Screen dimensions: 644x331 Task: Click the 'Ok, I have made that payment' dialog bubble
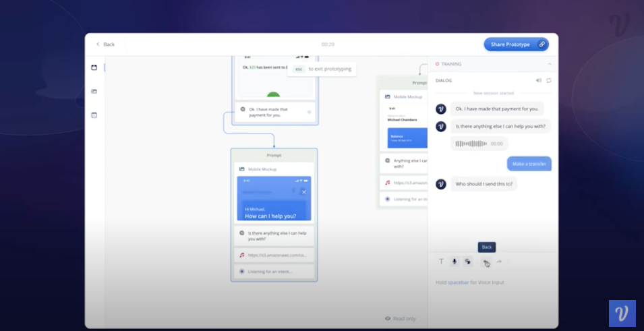[497, 109]
